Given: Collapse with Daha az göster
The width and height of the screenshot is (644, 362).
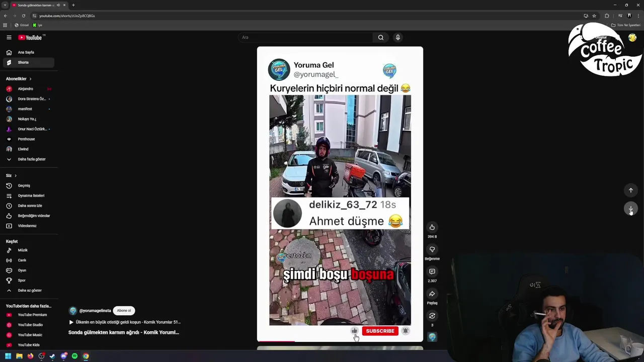Looking at the screenshot, I should tap(28, 291).
